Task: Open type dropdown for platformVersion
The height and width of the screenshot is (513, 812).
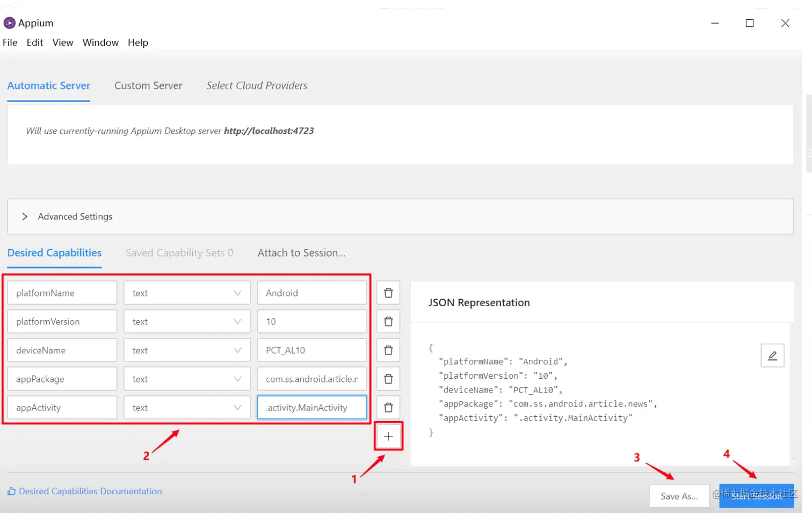Action: 187,321
